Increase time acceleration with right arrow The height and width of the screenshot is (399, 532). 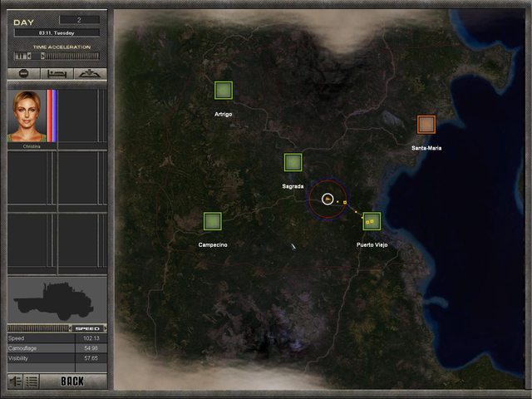click(42, 56)
